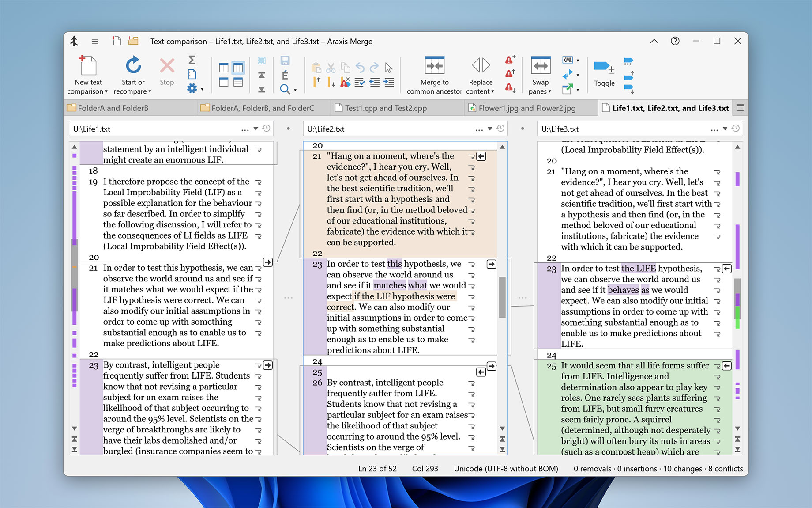Start a New text comparison
812x508 pixels.
(88, 65)
